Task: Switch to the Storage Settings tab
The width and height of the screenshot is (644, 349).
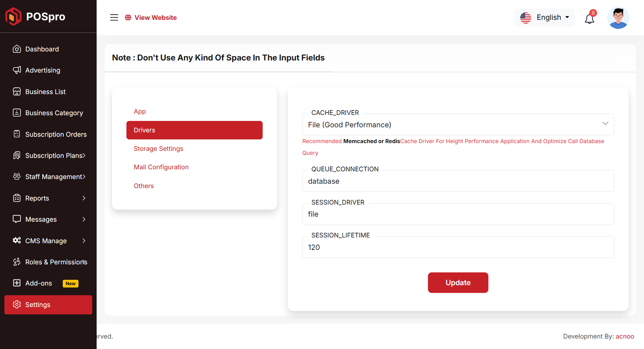Action: pos(158,149)
